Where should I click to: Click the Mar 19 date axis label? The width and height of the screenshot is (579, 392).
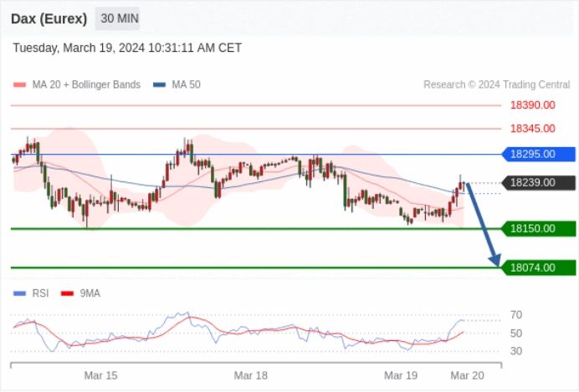[x=401, y=376]
